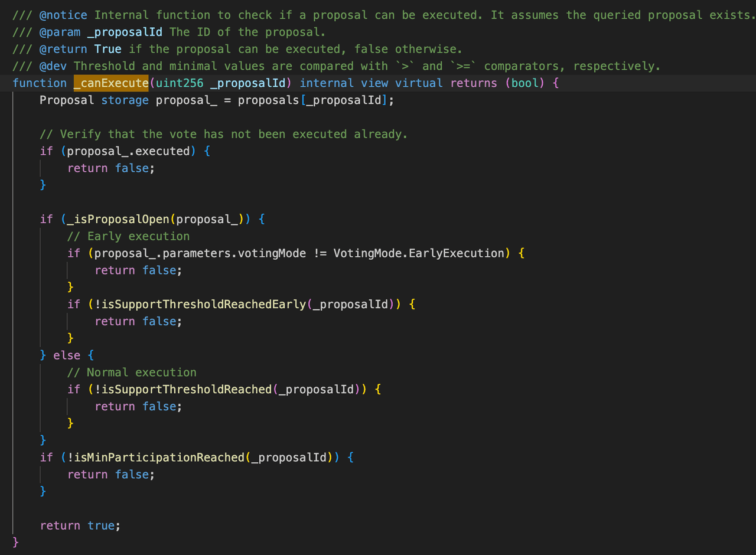Click the '// Early execution' comment
The image size is (756, 555).
[x=128, y=236]
